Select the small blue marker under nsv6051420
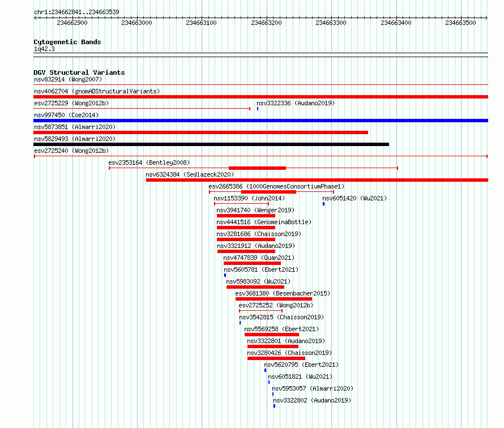 pyautogui.click(x=324, y=204)
